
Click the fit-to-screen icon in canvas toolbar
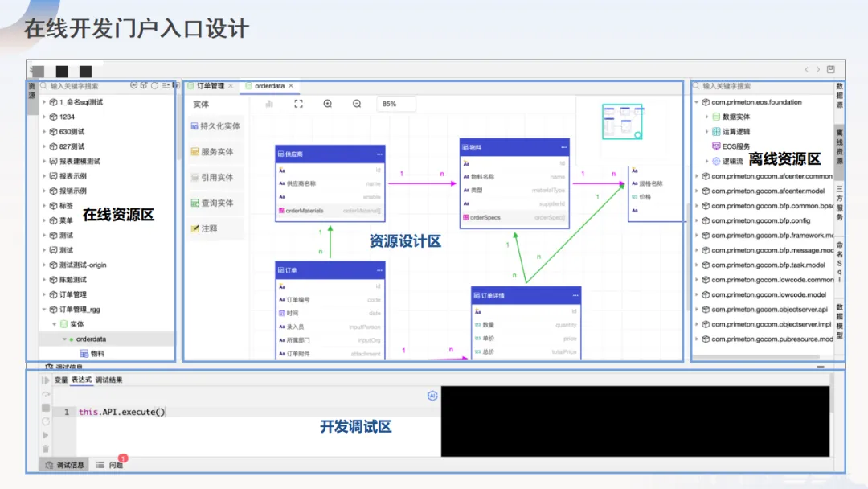298,104
